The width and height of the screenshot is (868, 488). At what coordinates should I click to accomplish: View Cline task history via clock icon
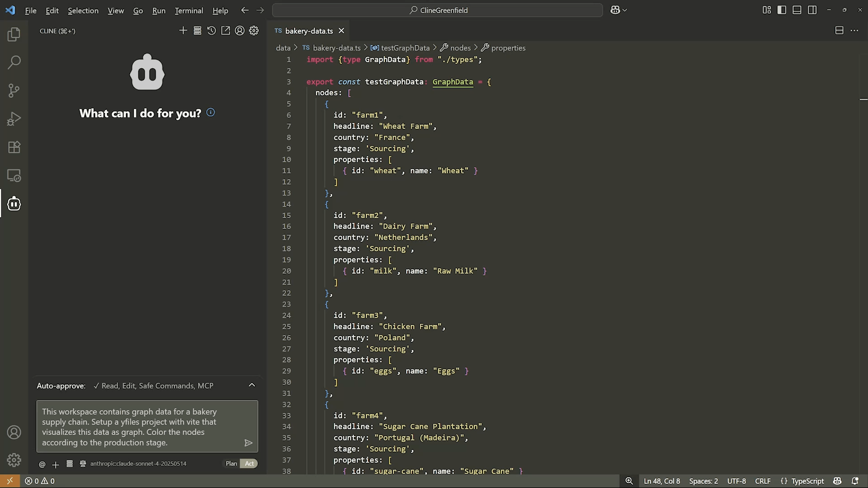click(212, 31)
